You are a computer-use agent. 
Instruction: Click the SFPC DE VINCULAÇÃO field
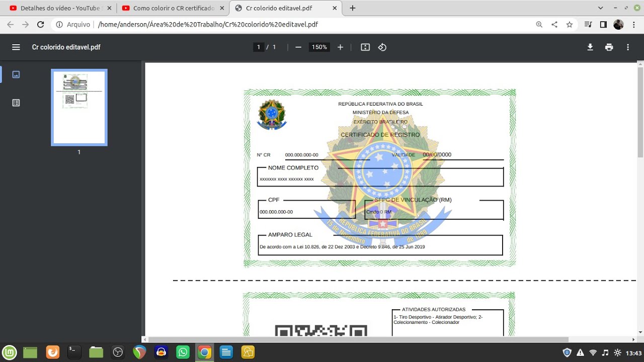(x=434, y=210)
